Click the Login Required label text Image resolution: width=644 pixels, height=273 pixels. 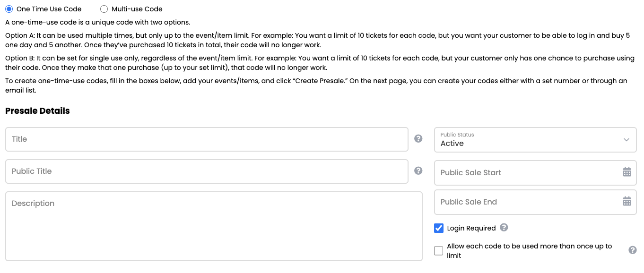pyautogui.click(x=471, y=228)
